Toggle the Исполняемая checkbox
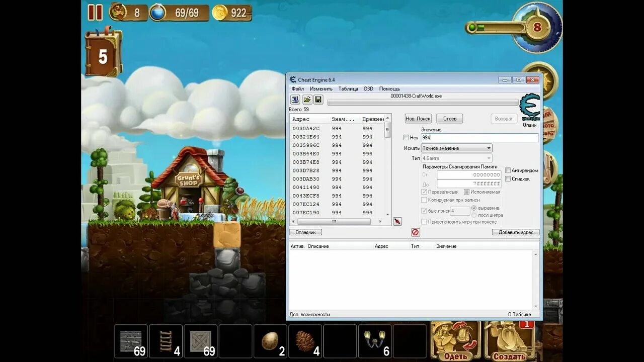The image size is (644, 362). coord(466,192)
